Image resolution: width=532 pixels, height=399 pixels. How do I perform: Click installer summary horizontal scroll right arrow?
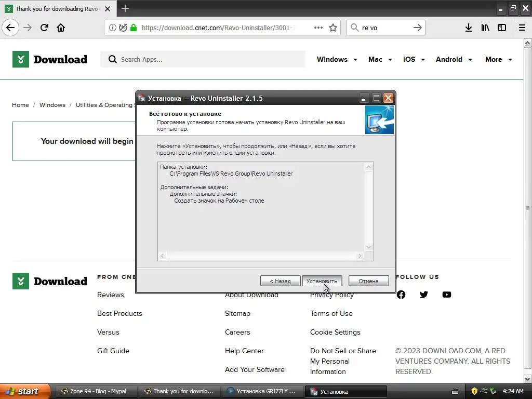point(360,256)
